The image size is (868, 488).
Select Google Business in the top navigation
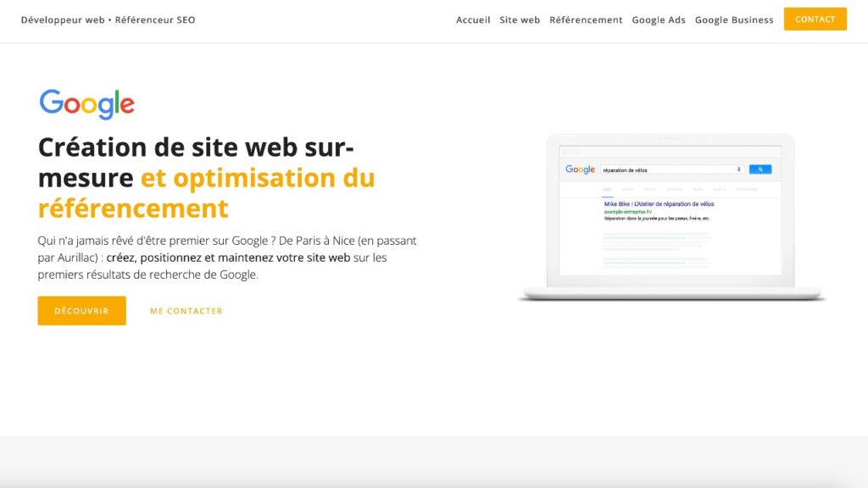coord(734,20)
